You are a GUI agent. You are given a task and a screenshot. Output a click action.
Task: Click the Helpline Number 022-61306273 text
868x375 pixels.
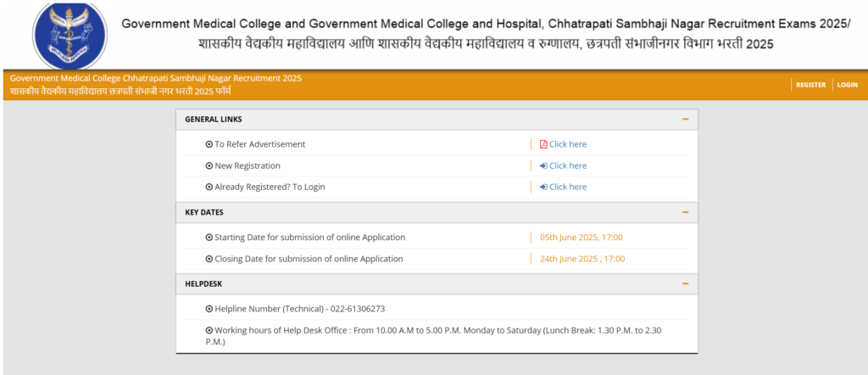[299, 309]
